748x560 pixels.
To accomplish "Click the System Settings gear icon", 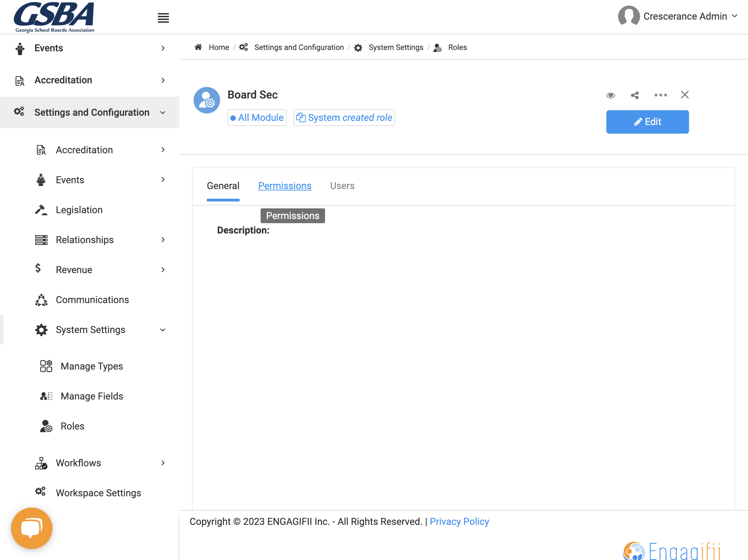I will (x=41, y=330).
